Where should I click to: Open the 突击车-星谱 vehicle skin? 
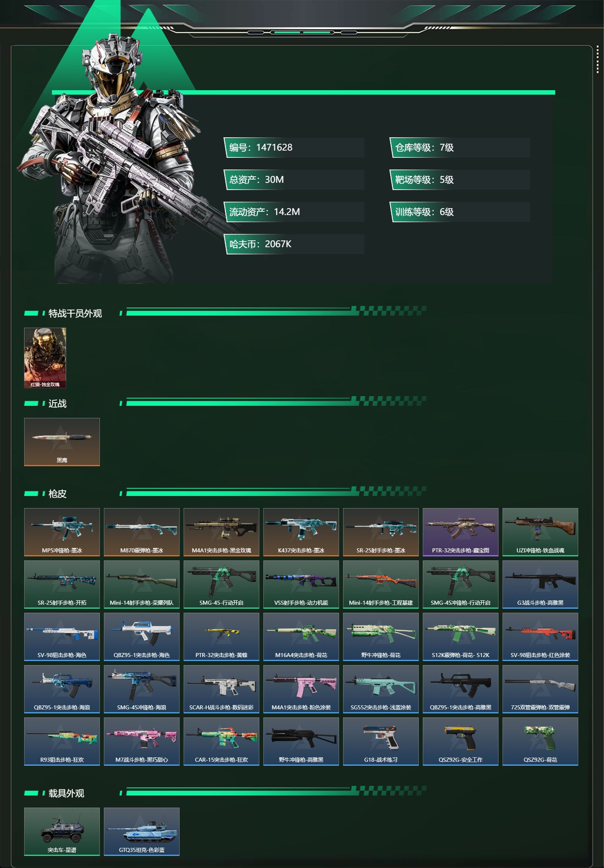tap(62, 832)
